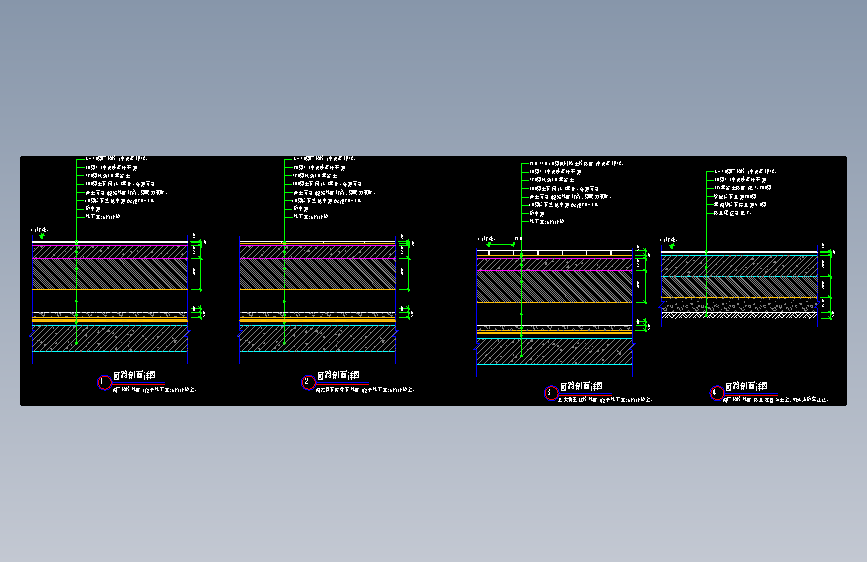867x562 pixels.
Task: Click the tiled paver top layer in section 3
Action: [x=555, y=253]
